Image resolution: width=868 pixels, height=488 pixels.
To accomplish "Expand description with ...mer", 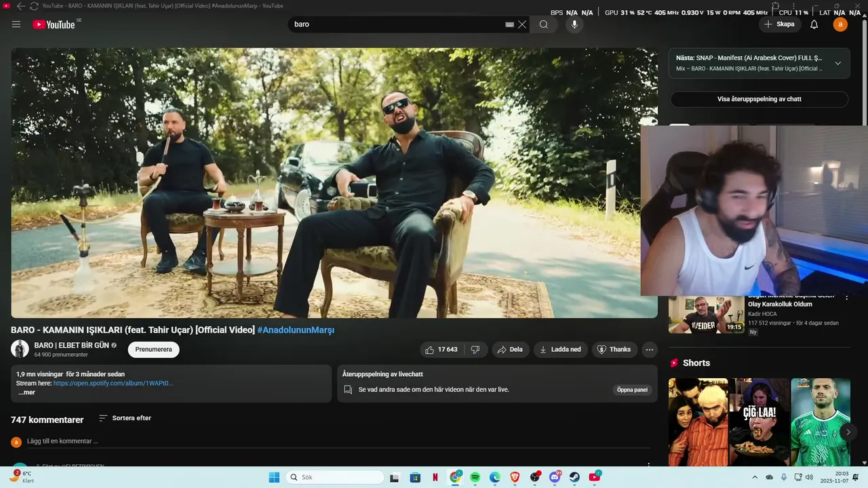I will [x=26, y=392].
